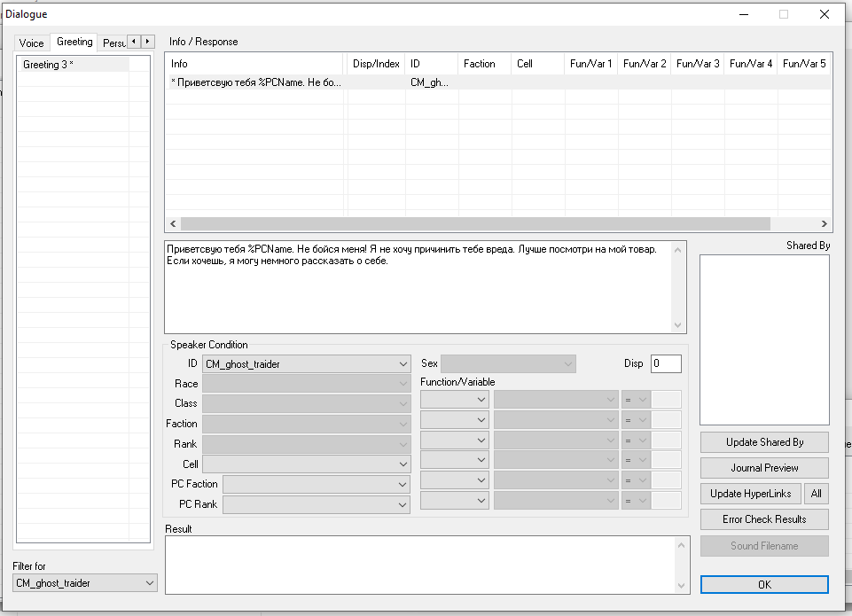
Task: Sort by the Info column header
Action: tap(254, 64)
